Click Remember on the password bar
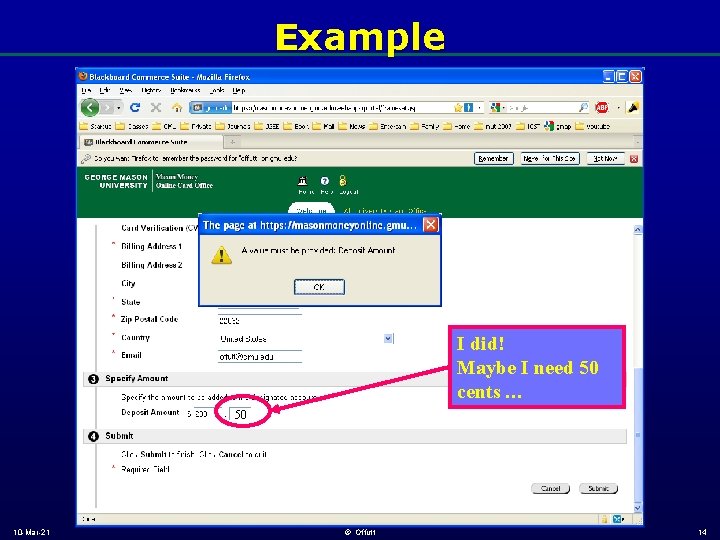Viewport: 720px width, 540px height. pos(493,158)
